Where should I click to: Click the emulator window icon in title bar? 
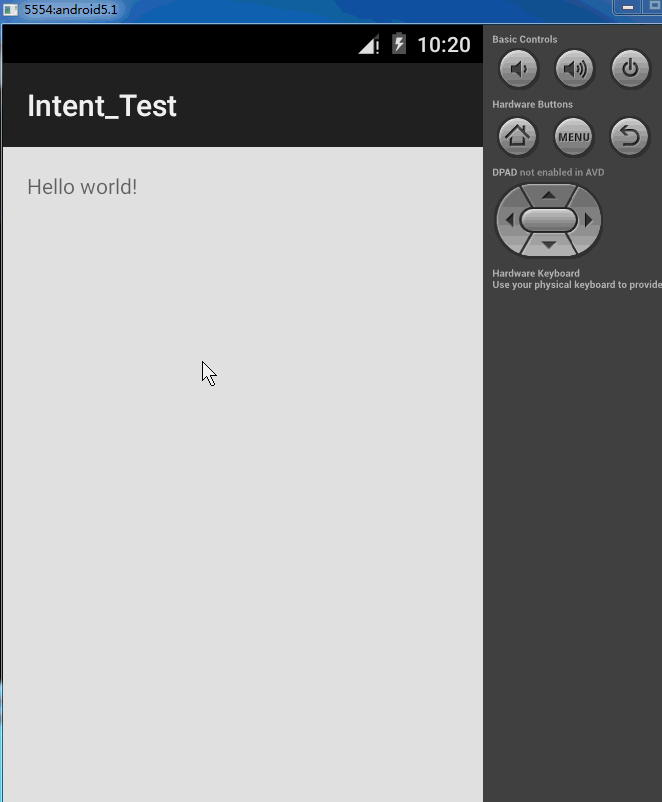[10, 10]
